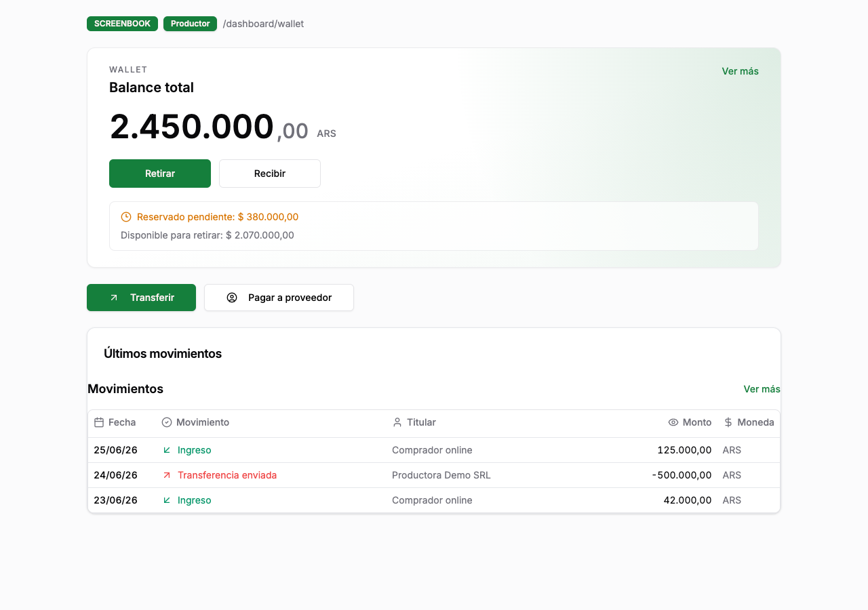The image size is (868, 610).
Task: Click Transferencia enviada movement label
Action: (227, 475)
